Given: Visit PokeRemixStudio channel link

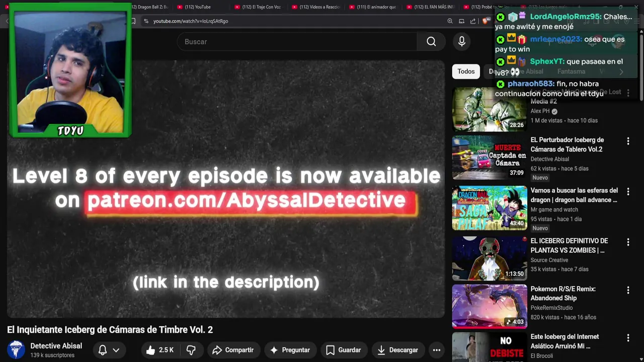Looking at the screenshot, I should click(551, 308).
